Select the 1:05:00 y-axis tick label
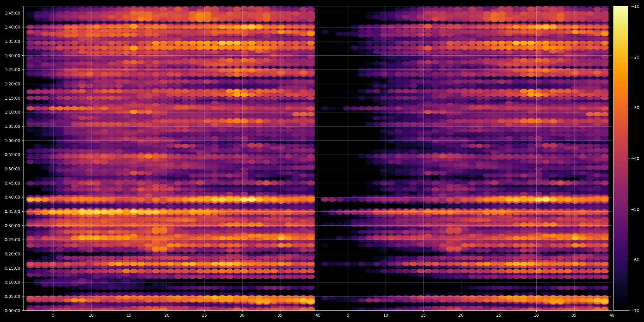644x322 pixels. 12,126
